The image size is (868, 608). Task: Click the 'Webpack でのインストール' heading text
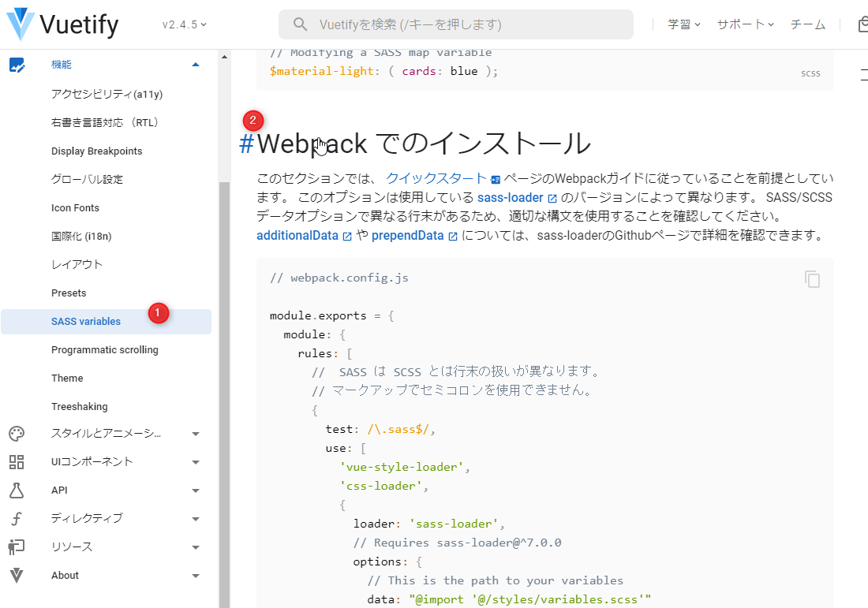424,144
